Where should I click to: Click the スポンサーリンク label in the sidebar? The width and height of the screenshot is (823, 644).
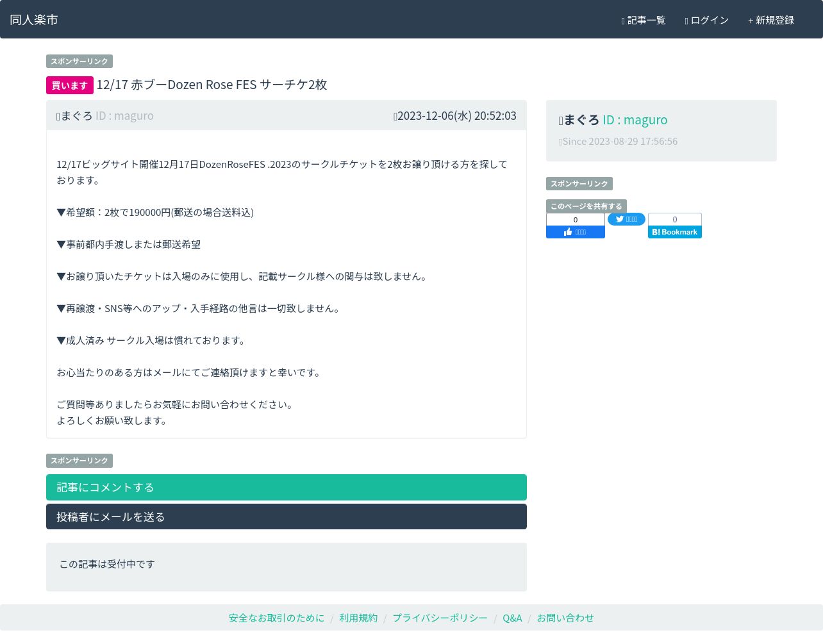point(579,184)
